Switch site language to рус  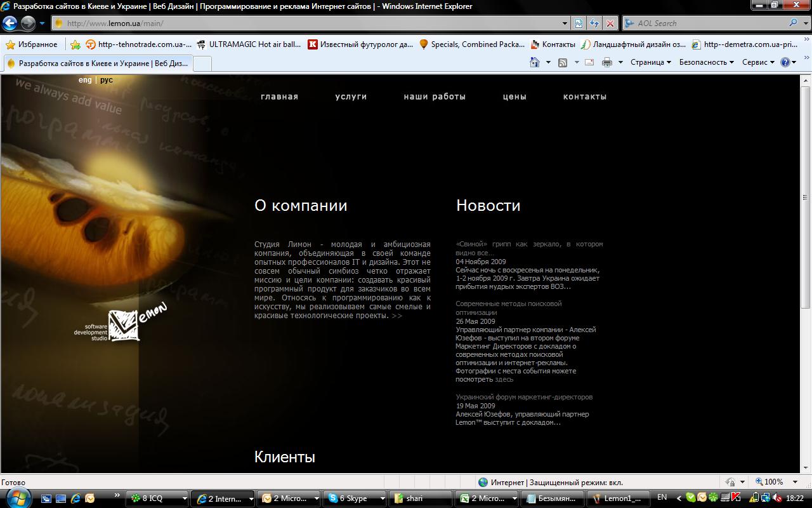coord(107,81)
